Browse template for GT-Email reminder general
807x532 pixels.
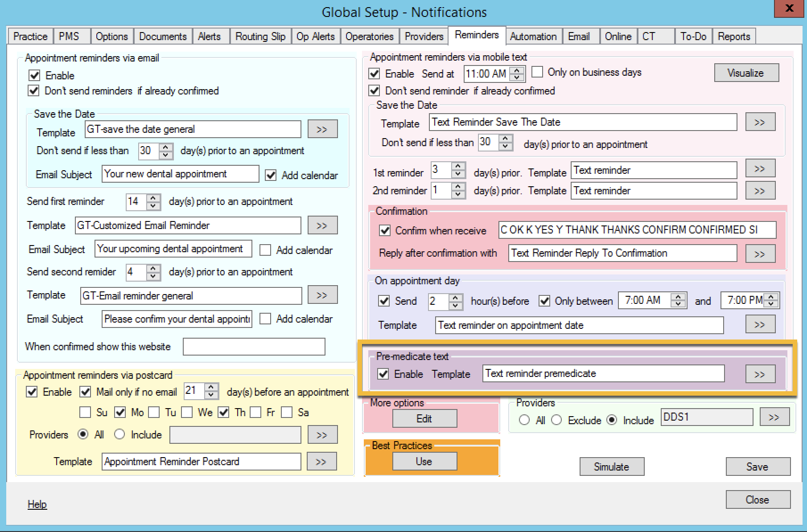click(x=322, y=295)
